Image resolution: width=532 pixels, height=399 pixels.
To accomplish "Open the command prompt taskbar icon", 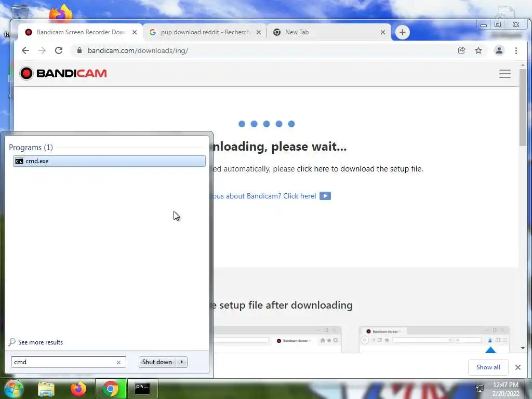I will coord(142,389).
